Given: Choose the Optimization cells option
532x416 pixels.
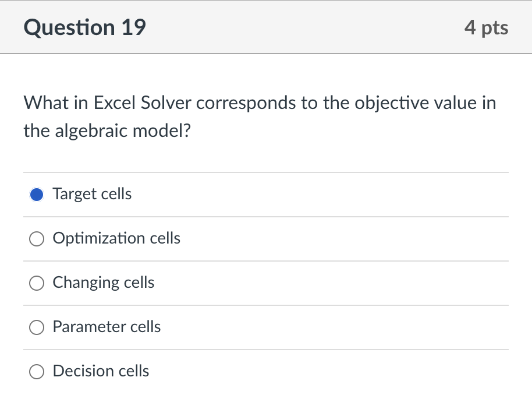Looking at the screenshot, I should pos(36,238).
